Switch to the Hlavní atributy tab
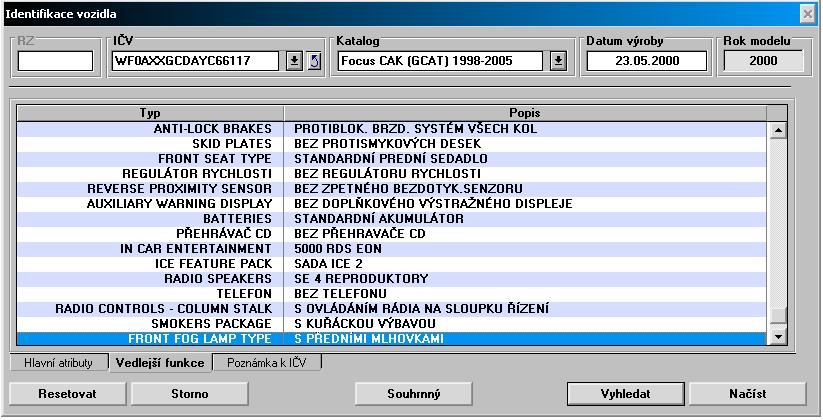This screenshot has width=823, height=420. pyautogui.click(x=58, y=363)
